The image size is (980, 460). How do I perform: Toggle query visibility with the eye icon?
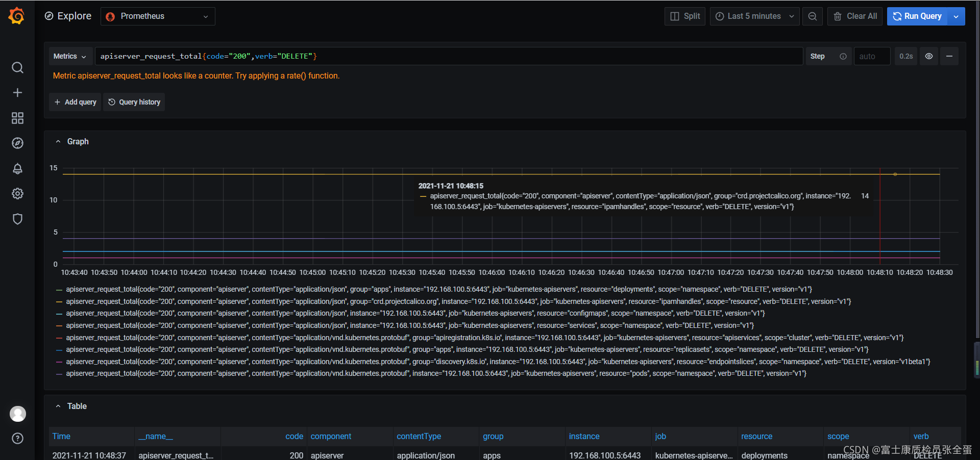(929, 56)
